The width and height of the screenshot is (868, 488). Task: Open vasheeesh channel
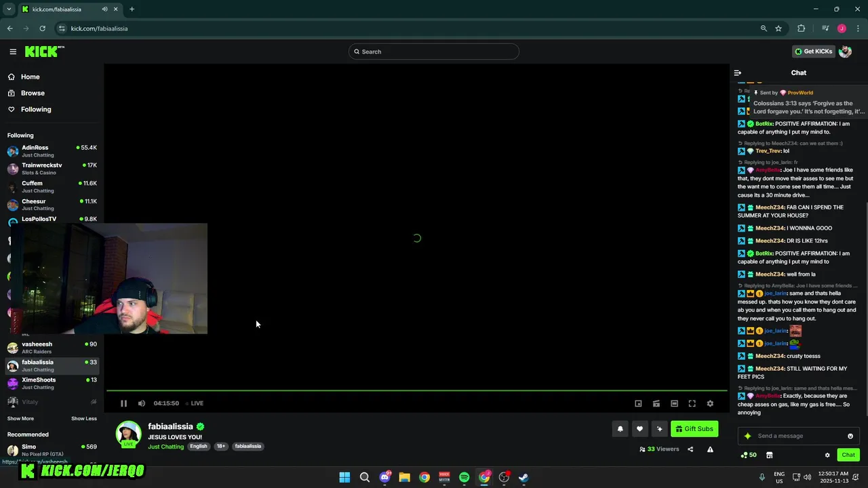(52, 348)
